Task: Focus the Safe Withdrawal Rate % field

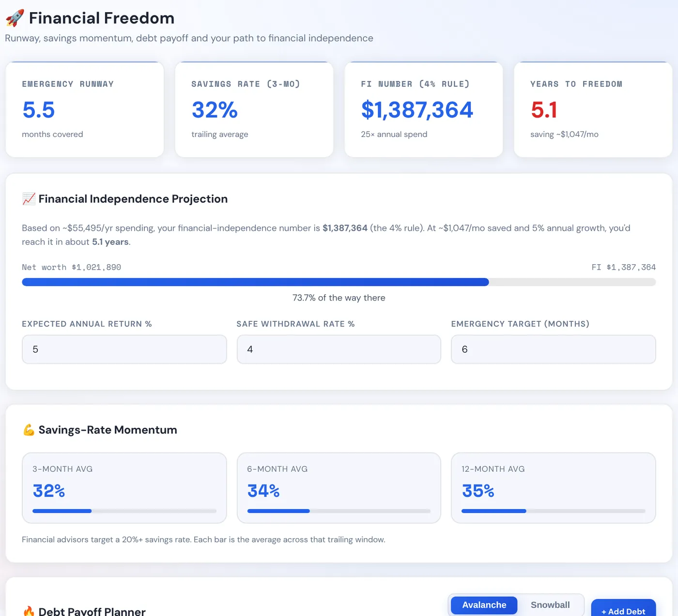Action: 339,349
